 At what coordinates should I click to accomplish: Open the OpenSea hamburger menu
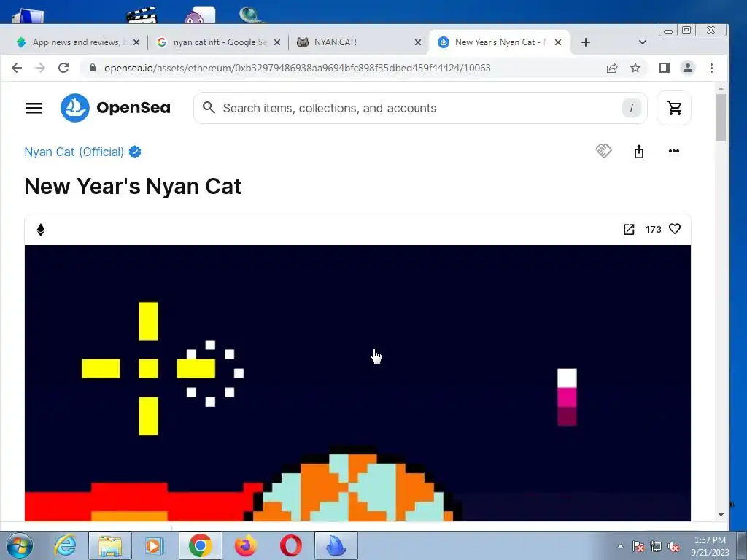coord(34,108)
